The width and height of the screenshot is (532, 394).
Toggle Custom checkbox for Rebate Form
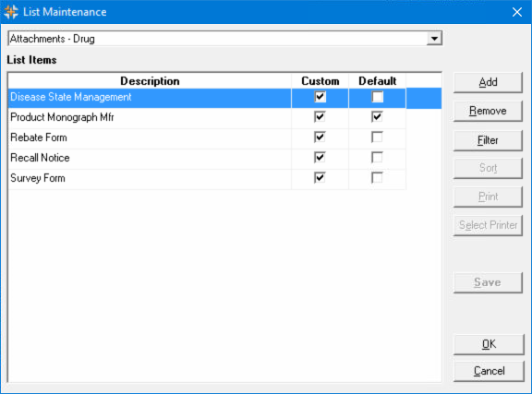tap(320, 137)
